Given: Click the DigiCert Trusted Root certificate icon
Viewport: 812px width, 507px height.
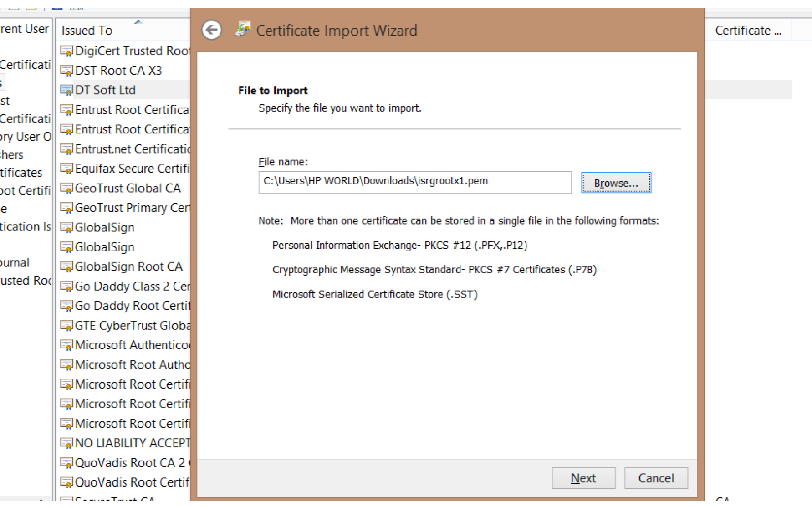Looking at the screenshot, I should click(66, 51).
